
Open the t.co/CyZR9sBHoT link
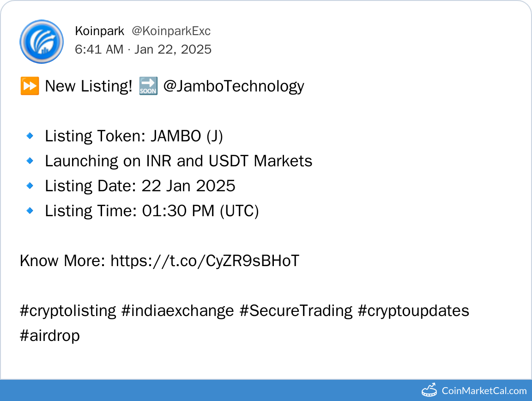pyautogui.click(x=205, y=261)
